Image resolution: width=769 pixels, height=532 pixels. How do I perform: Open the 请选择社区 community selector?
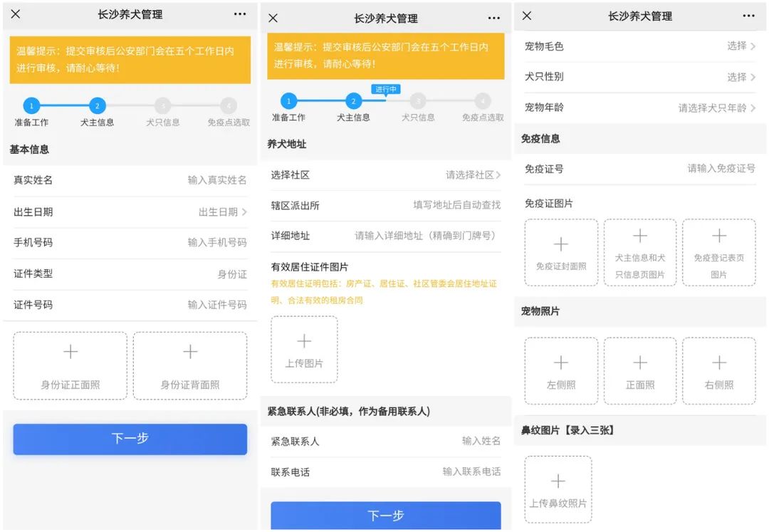click(385, 174)
